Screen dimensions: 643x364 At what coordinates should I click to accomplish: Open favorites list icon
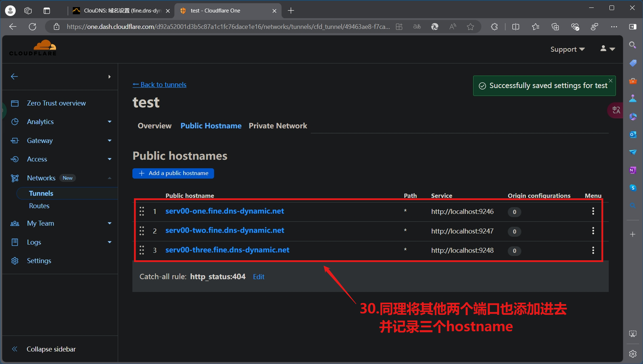pyautogui.click(x=536, y=27)
